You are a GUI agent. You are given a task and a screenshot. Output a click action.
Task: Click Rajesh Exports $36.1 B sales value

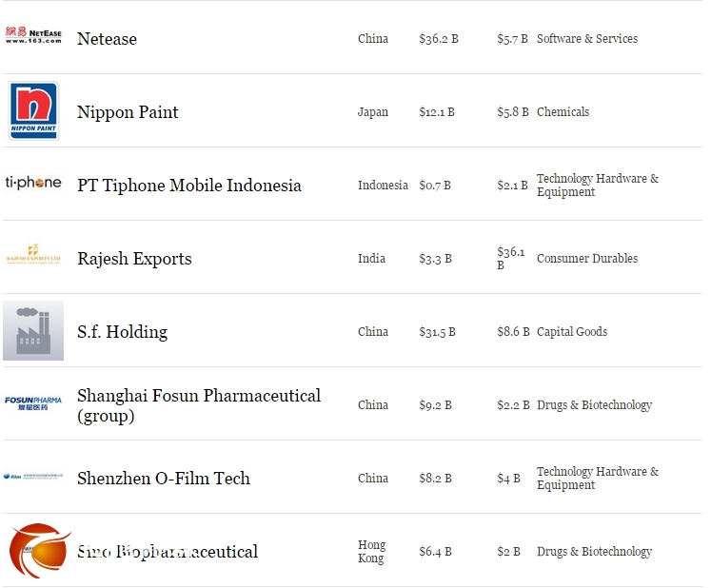tap(510, 258)
